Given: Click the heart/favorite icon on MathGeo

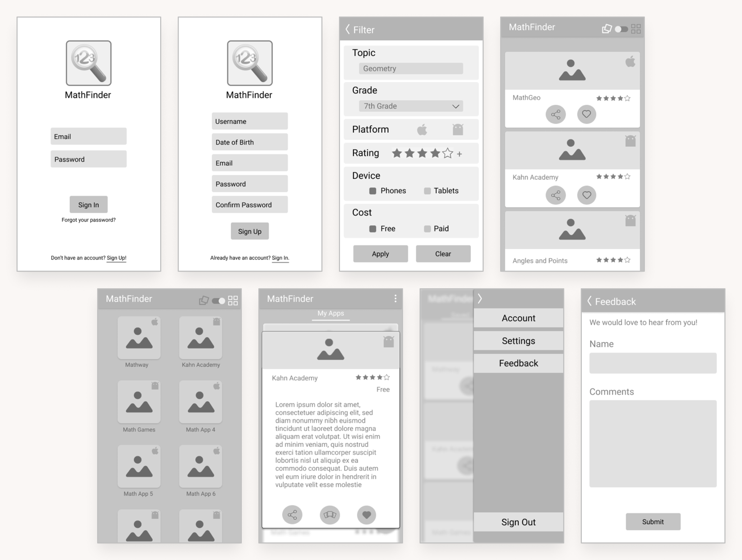Looking at the screenshot, I should (587, 114).
